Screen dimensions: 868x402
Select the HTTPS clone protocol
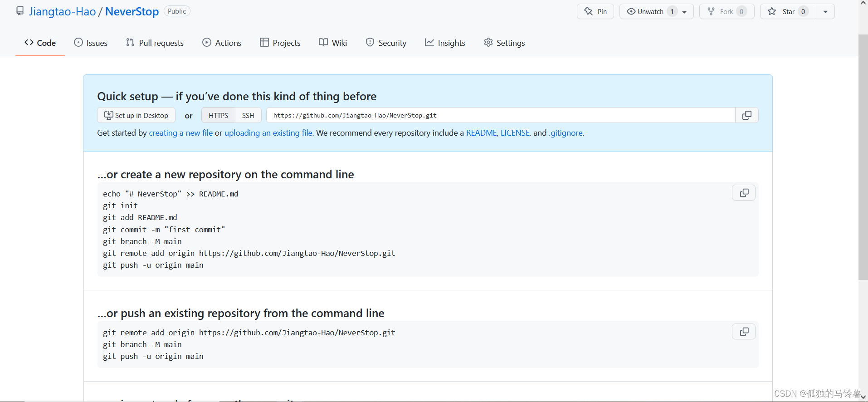[x=218, y=115]
